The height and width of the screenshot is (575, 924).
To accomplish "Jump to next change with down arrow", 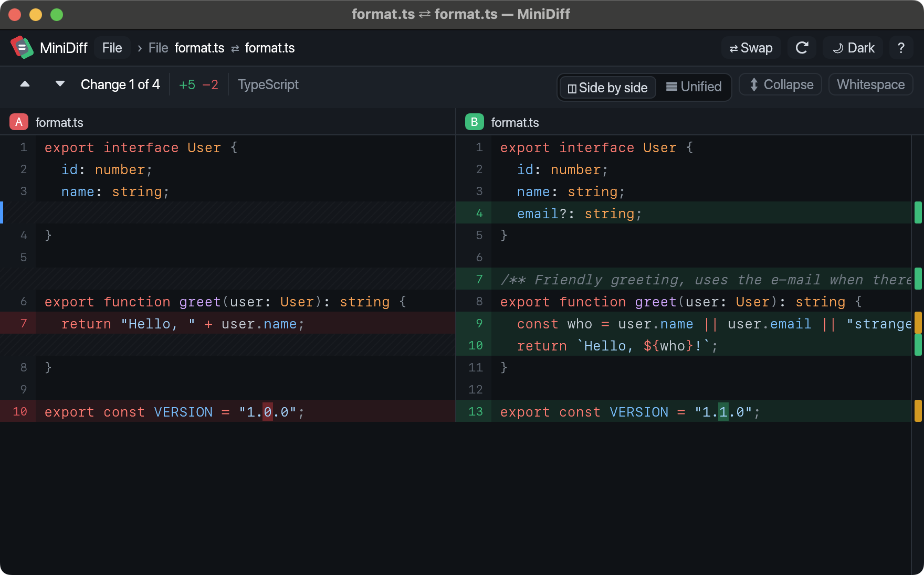I will [60, 84].
